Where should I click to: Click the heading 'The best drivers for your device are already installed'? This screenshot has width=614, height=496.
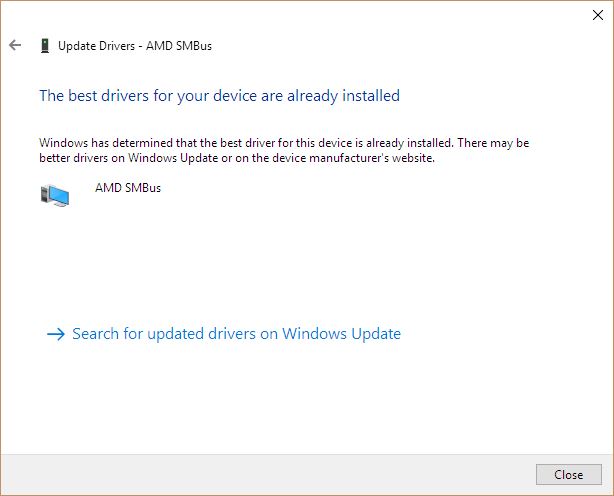tap(219, 96)
